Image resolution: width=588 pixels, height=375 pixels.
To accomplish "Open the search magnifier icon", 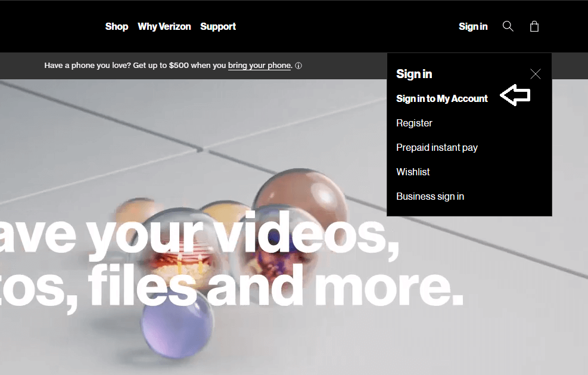I will click(508, 26).
